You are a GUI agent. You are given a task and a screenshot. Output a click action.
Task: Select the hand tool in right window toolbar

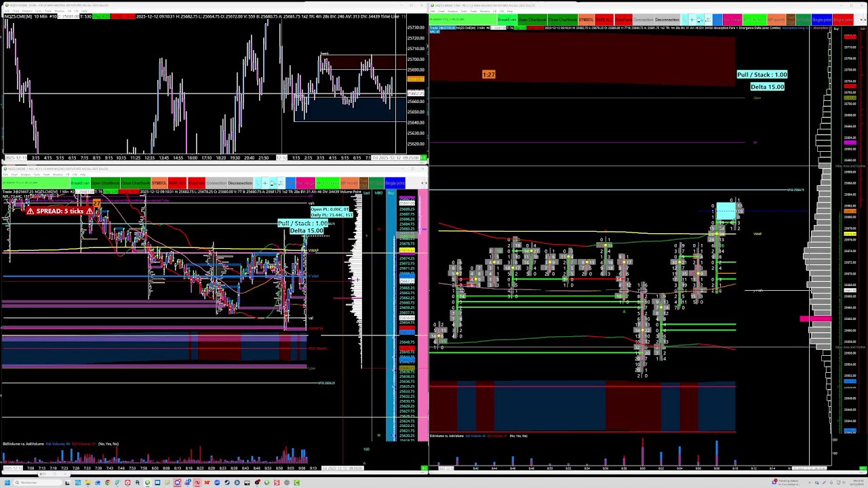[699, 20]
